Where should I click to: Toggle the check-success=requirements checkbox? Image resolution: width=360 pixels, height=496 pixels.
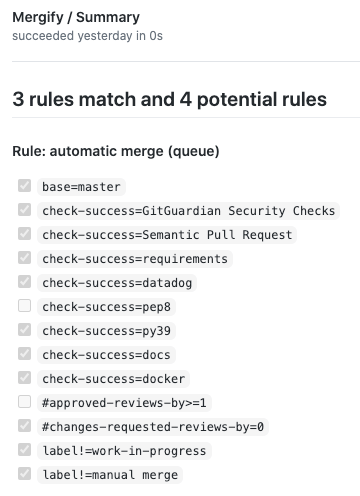[x=24, y=258]
